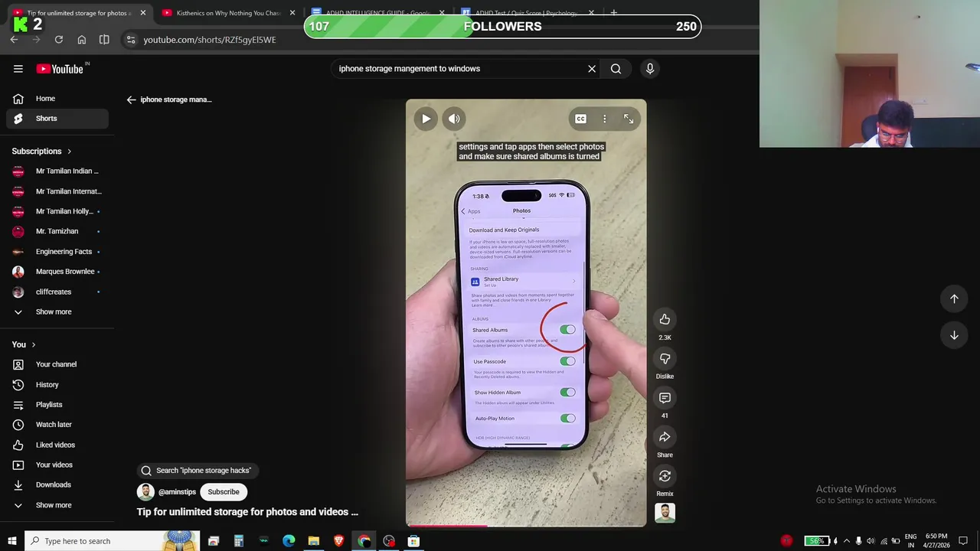Subscribe to @aminstips
980x551 pixels.
tap(224, 492)
